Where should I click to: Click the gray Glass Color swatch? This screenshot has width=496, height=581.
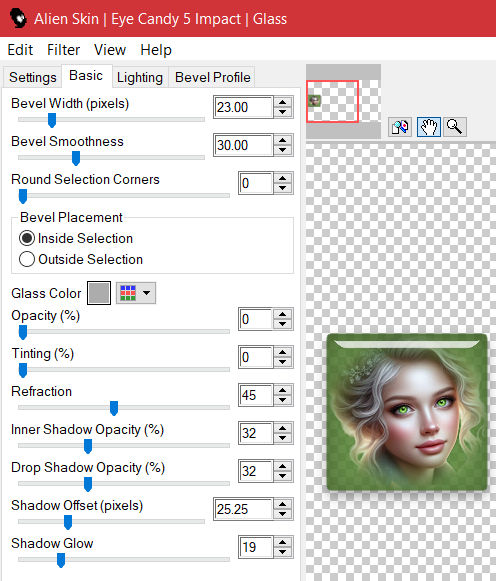99,293
